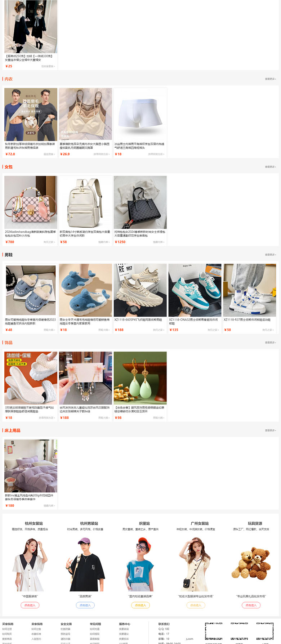The height and width of the screenshot is (644, 281).
Task: Enter the 织里站 via its 点击进入 button
Action: pos(140,605)
